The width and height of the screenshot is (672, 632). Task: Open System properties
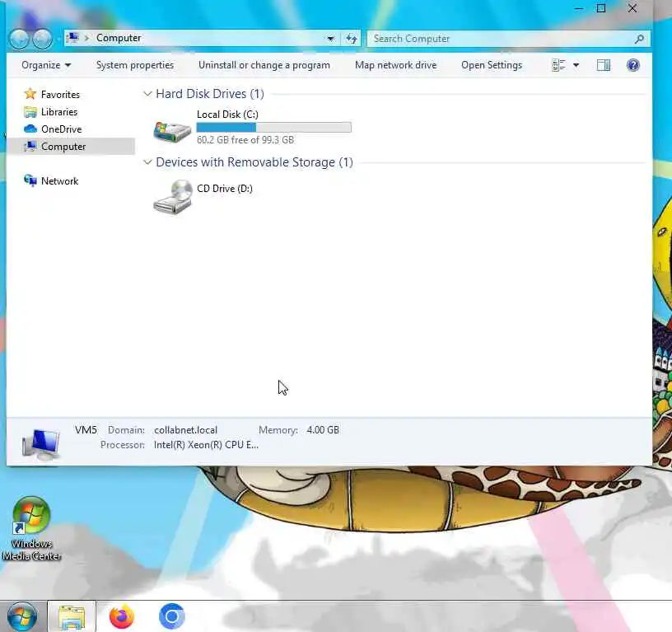pos(135,65)
